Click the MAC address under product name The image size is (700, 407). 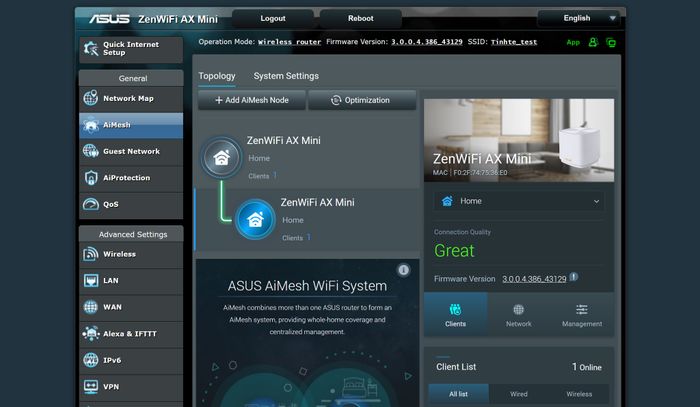pos(470,173)
